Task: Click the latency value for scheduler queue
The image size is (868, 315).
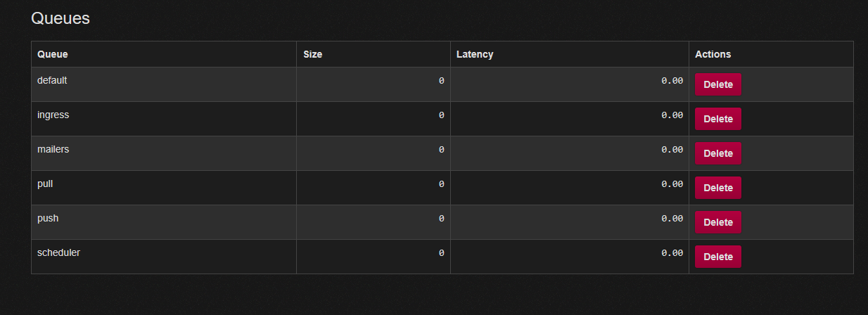Action: 672,253
